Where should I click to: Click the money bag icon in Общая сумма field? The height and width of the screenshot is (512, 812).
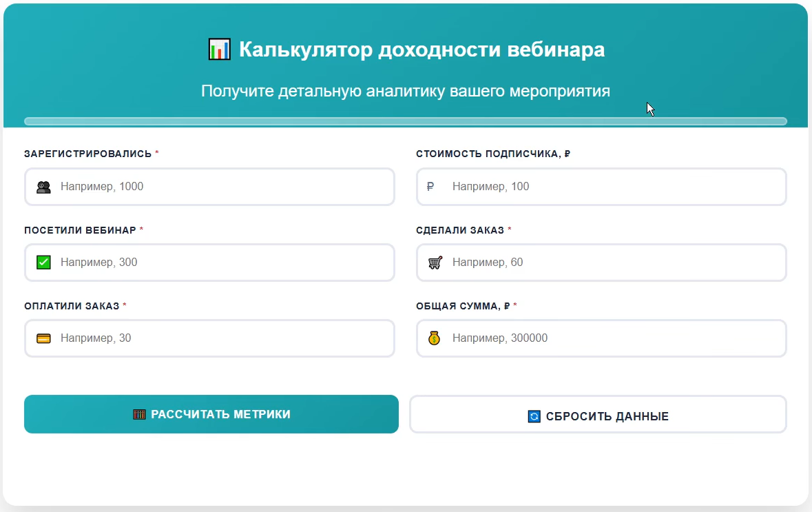[x=435, y=338]
